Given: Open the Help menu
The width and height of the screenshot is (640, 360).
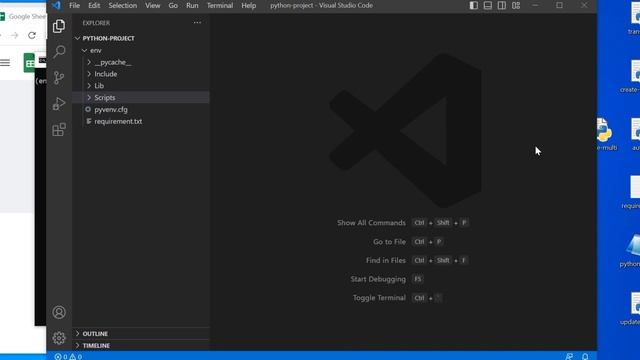Looking at the screenshot, I should [x=248, y=5].
